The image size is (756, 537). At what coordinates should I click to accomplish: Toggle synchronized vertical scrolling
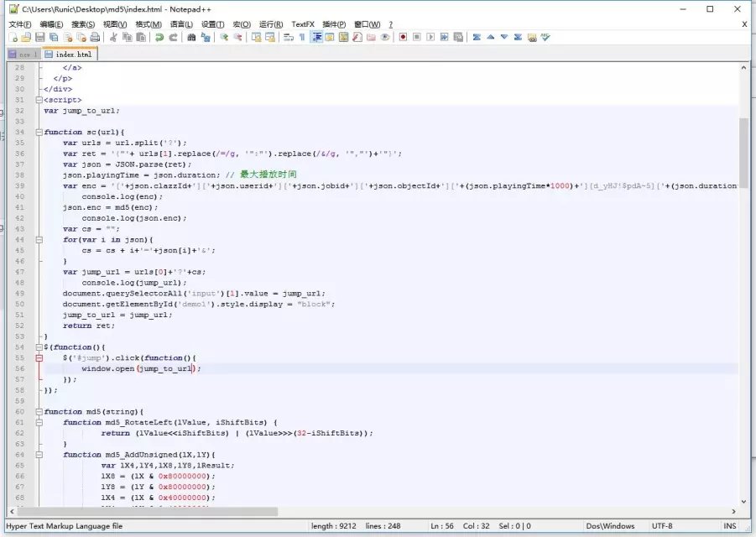click(256, 37)
